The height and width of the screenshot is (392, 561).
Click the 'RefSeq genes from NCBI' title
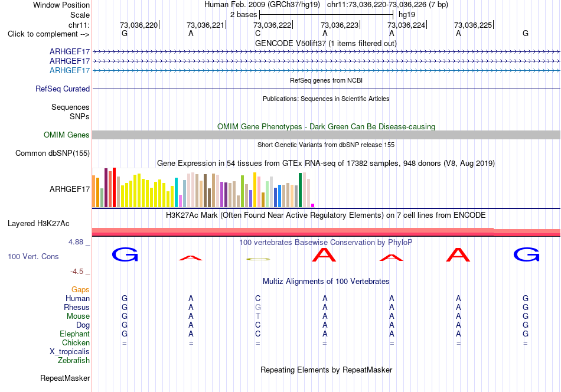(326, 80)
